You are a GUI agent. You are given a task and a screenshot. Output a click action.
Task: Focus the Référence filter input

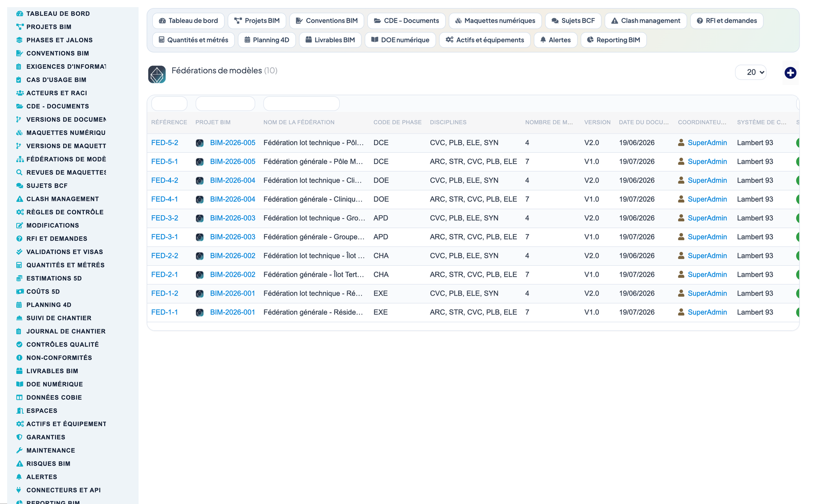pos(169,103)
